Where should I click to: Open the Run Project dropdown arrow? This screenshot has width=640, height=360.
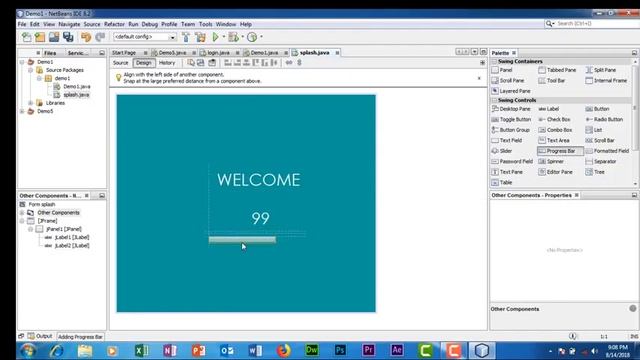[x=223, y=37]
